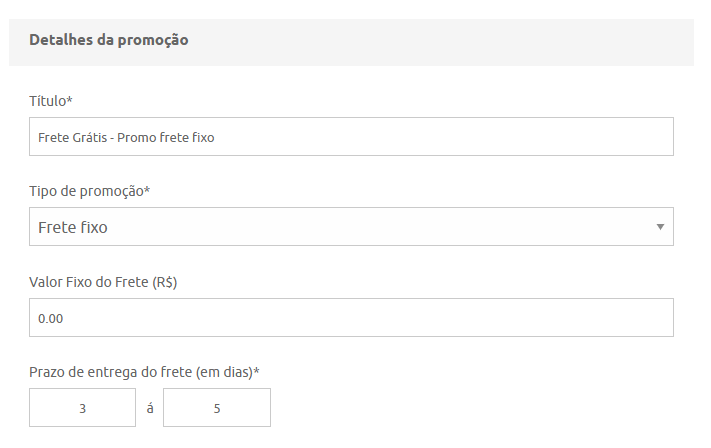Viewport: 711px width, 448px height.
Task: Select the "Frete fixo" option text
Action: tap(73, 227)
